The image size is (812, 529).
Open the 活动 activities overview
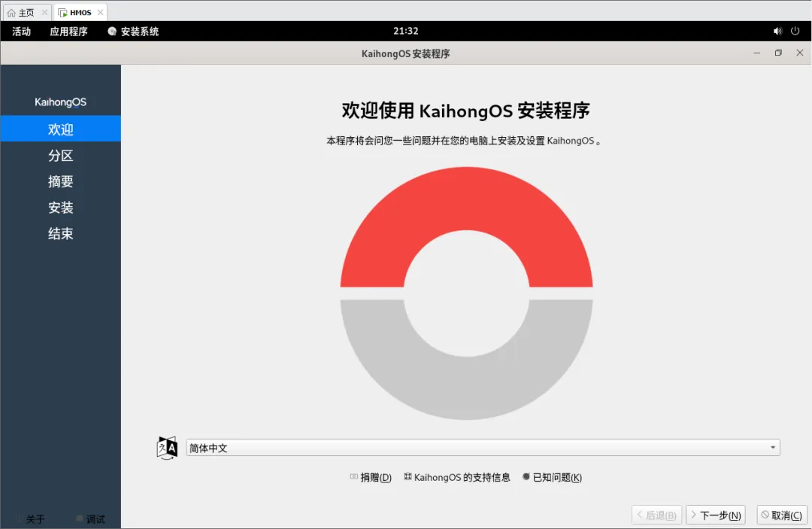click(22, 32)
